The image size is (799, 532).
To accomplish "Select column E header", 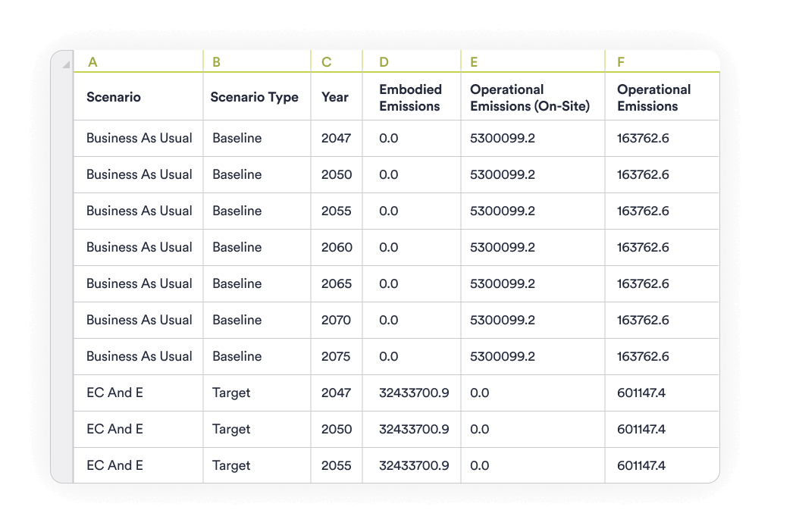I will pos(532,61).
